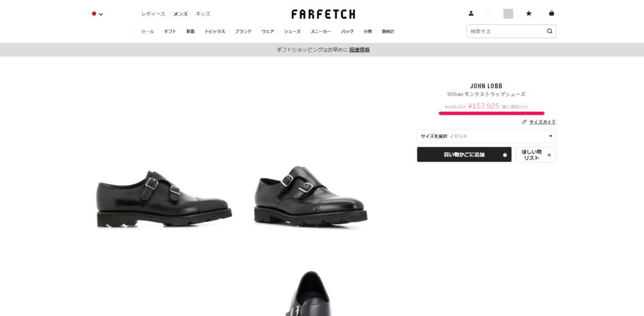Viewport: 644px width, 316px height.
Task: Select the レディース department tab
Action: 154,14
